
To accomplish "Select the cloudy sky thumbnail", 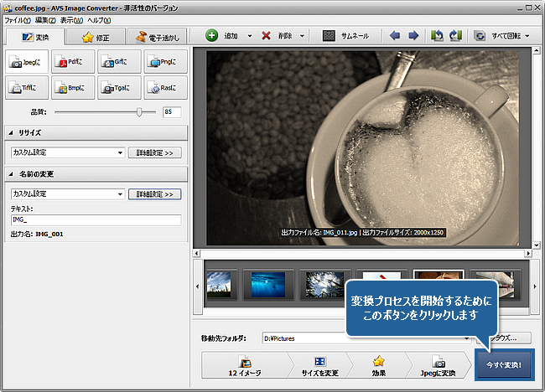I will tap(219, 285).
